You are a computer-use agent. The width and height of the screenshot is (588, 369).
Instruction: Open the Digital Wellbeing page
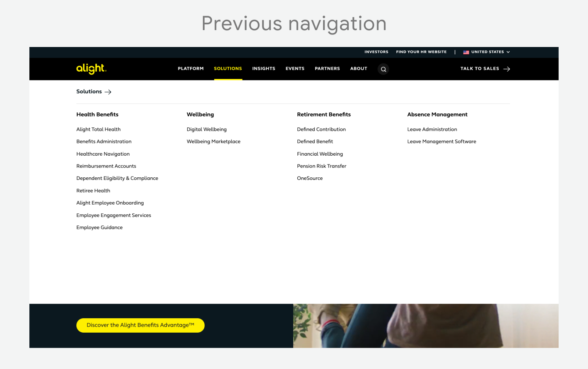click(207, 129)
